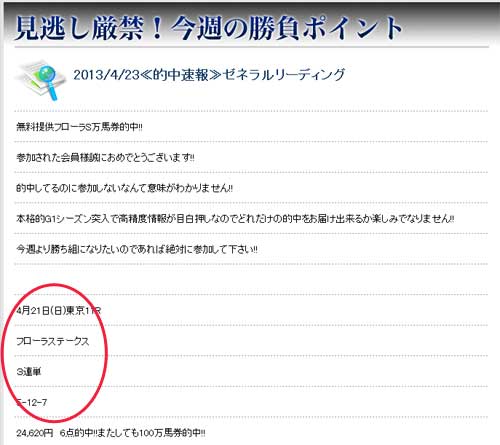Select the line 参加された会員様誠におめでとうございます!!
This screenshot has height=445, width=500.
coord(105,158)
